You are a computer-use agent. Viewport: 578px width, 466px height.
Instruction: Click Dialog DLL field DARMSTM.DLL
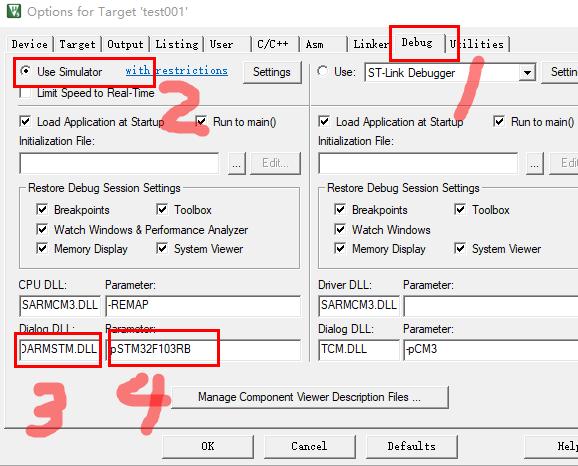(60, 349)
